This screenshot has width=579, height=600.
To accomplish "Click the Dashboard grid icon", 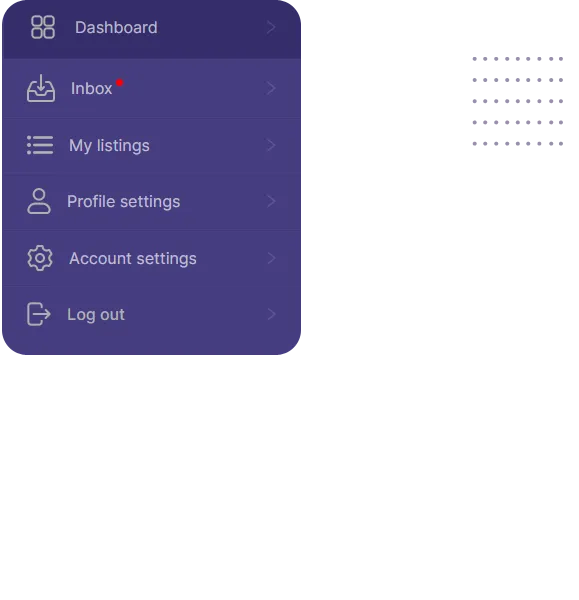I will 43,27.
